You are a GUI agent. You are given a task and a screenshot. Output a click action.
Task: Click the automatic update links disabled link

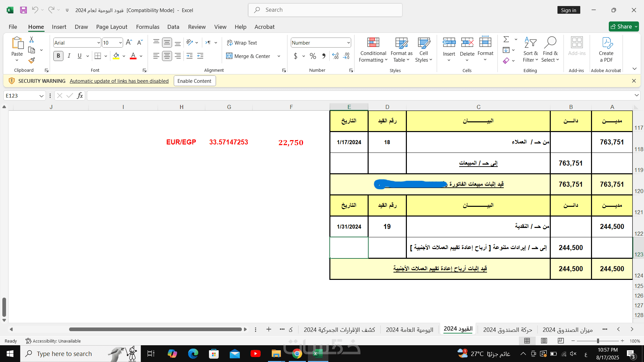tap(119, 81)
